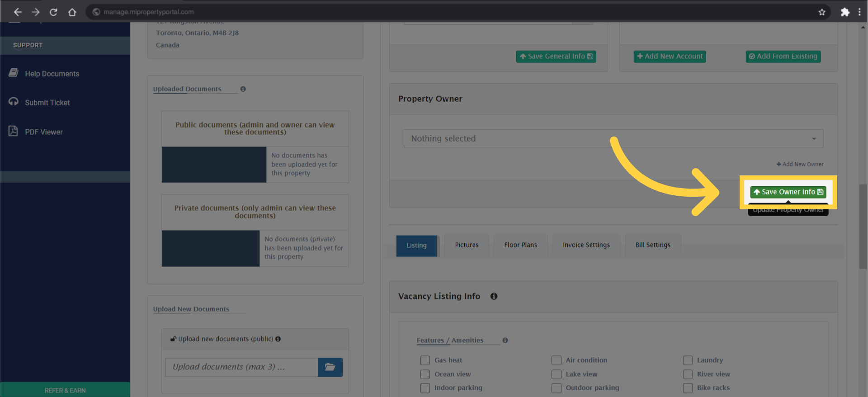Click the private documents dark thumbnail placeholder
This screenshot has height=397, width=868.
[211, 249]
